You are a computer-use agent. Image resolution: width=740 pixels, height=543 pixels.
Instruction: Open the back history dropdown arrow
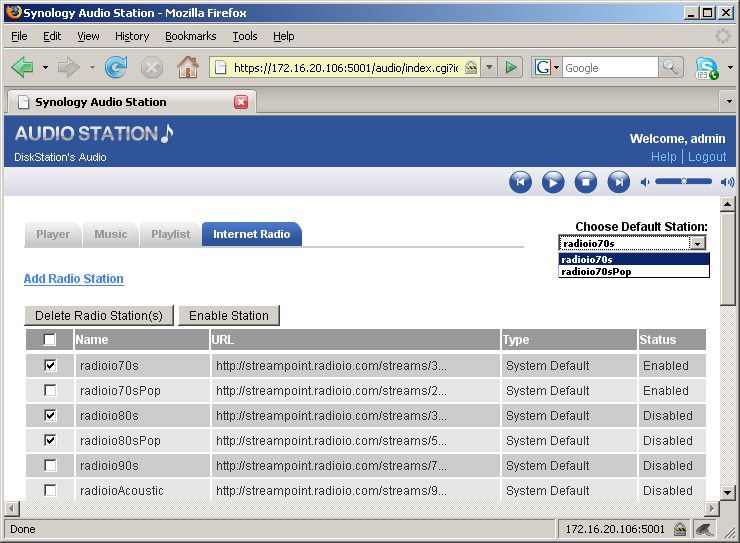tap(45, 67)
